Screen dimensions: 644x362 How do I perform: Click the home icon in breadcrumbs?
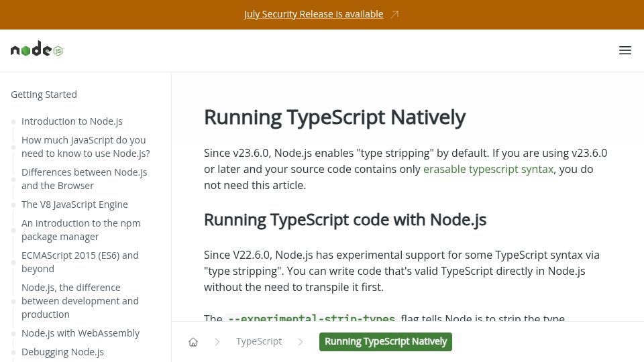coord(193,342)
